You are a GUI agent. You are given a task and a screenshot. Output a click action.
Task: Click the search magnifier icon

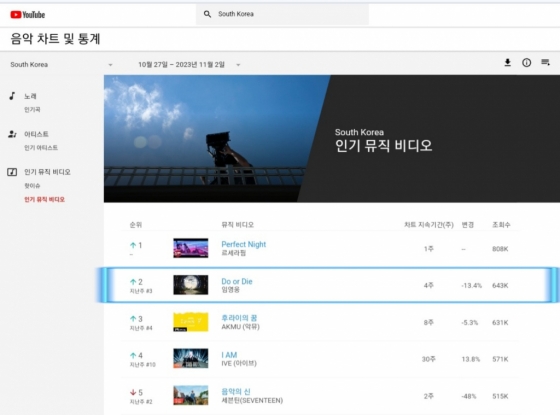207,14
